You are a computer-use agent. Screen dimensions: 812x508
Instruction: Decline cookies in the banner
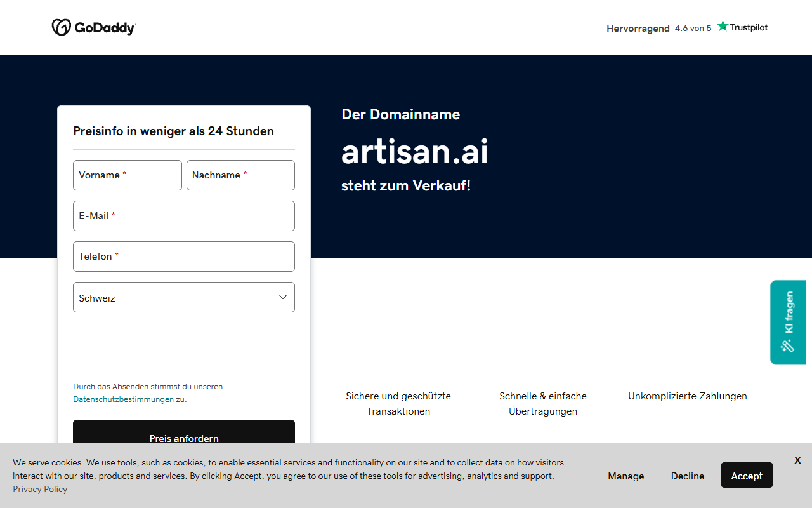[x=688, y=476]
